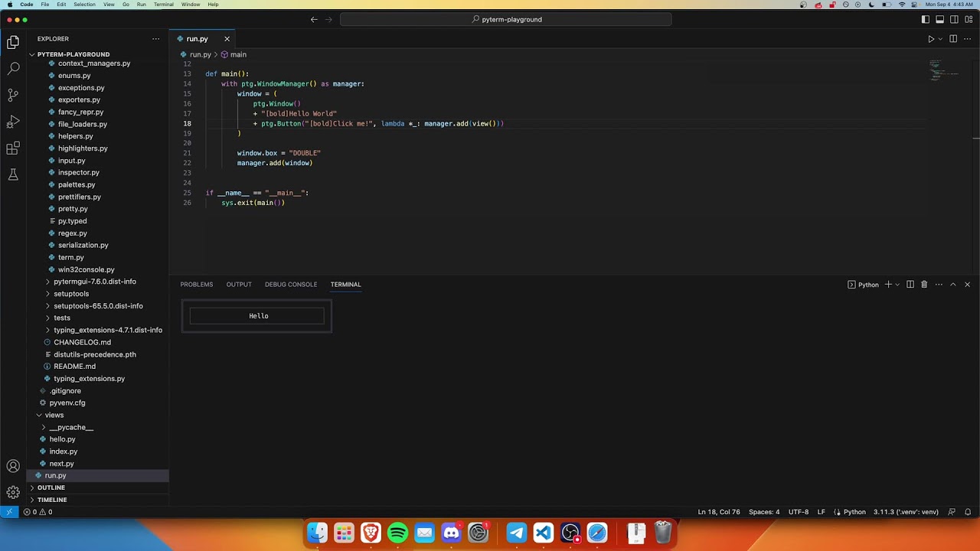The width and height of the screenshot is (980, 551).
Task: Open Brave browser from the dock
Action: click(x=371, y=533)
